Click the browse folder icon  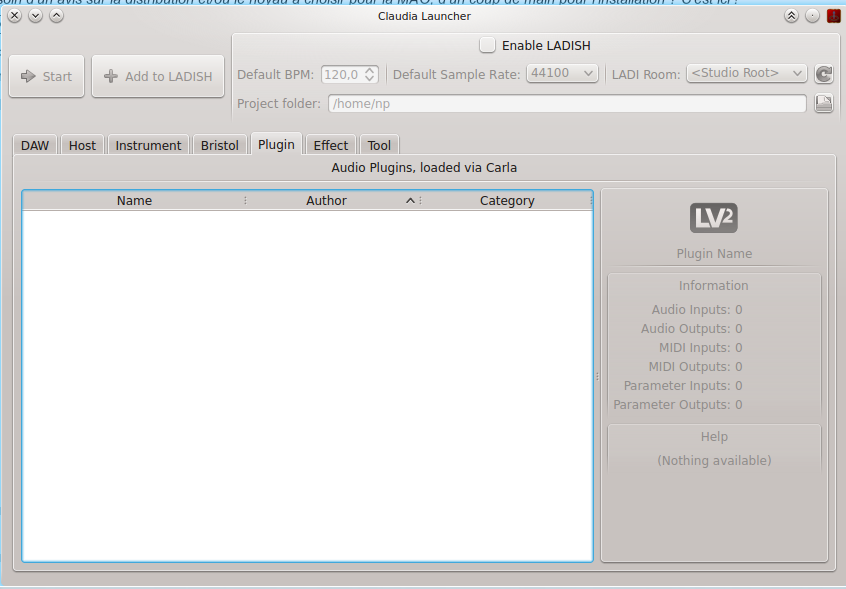point(823,103)
